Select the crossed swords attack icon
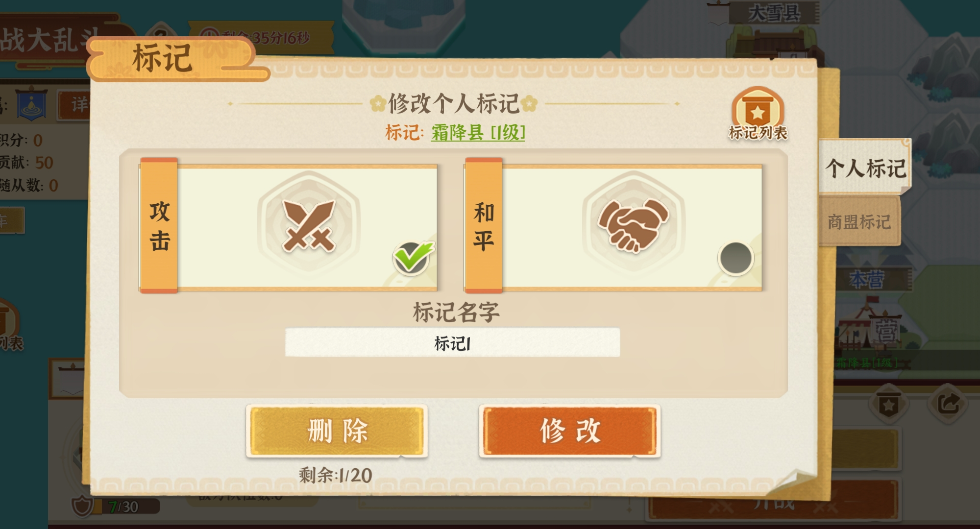 309,225
